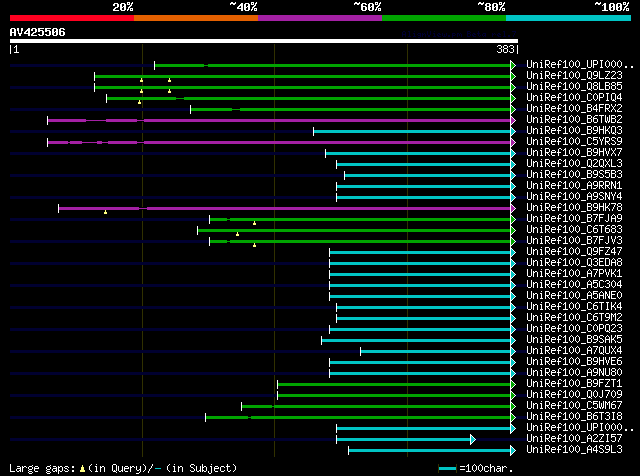Select the UniRef100_C6TIK4 label
Screen dimensions: 640x476
[x=574, y=307]
